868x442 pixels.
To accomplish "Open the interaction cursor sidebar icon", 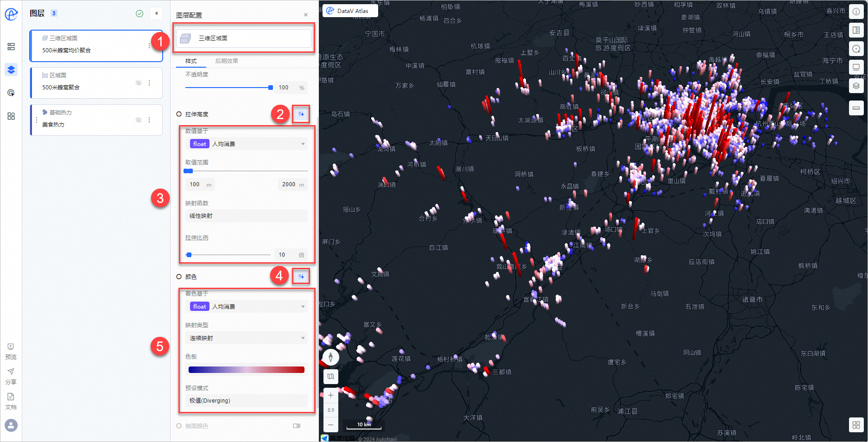I will [x=11, y=93].
